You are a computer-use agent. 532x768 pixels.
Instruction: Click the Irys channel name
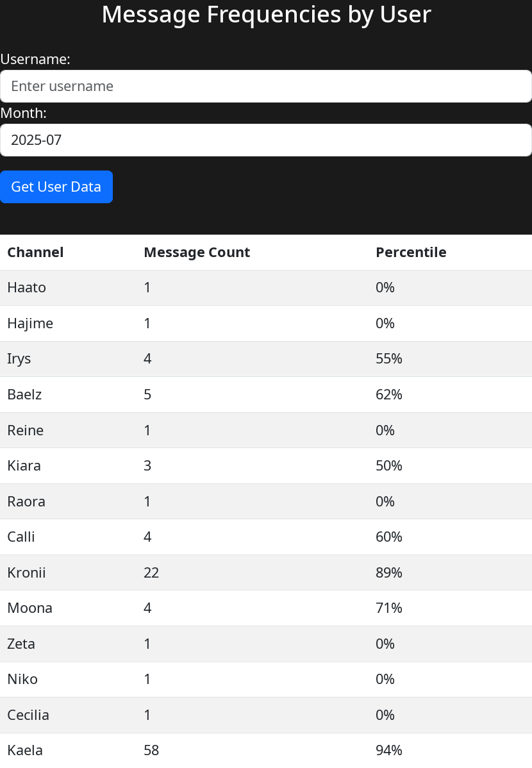19,359
